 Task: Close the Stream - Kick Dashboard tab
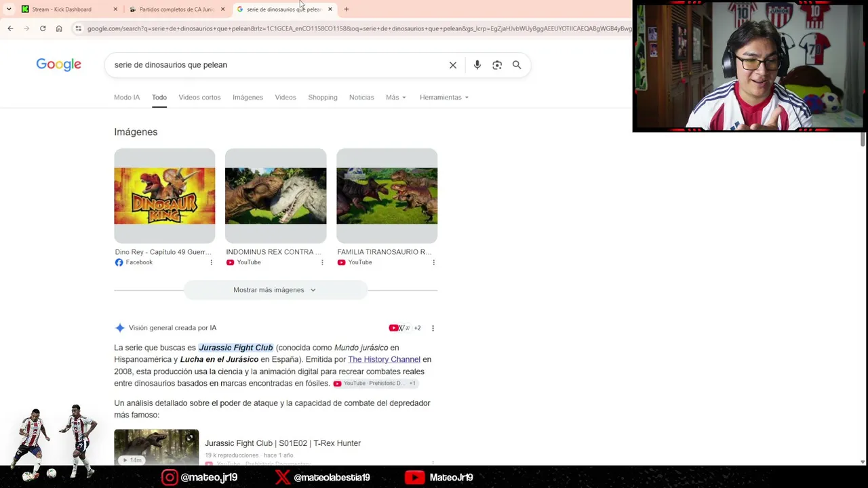coord(115,9)
